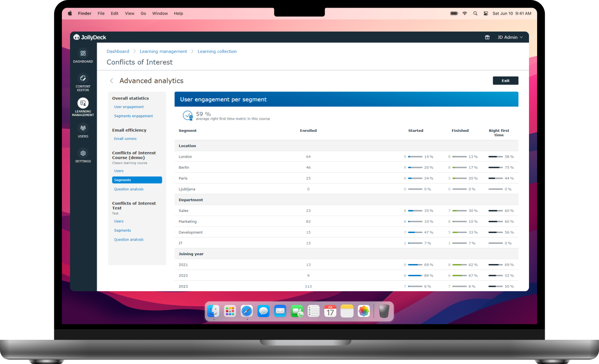Open the Learning collection breadcrumb

tap(217, 51)
